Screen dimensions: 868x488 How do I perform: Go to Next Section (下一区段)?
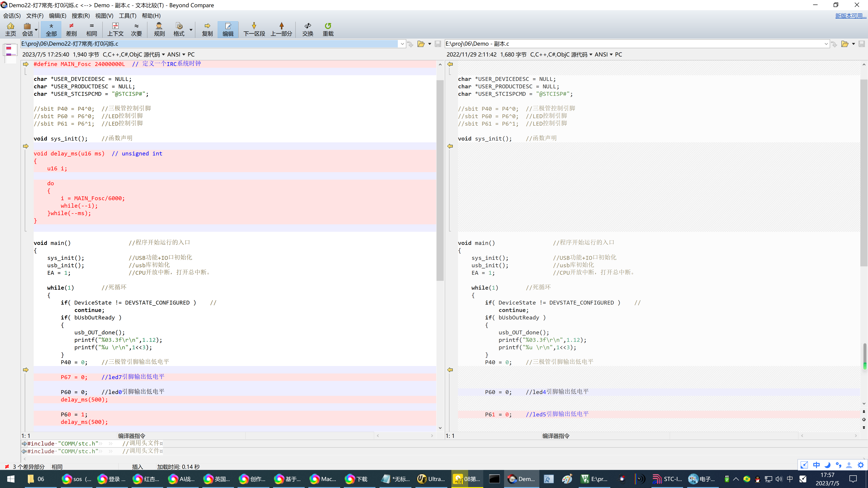[254, 29]
